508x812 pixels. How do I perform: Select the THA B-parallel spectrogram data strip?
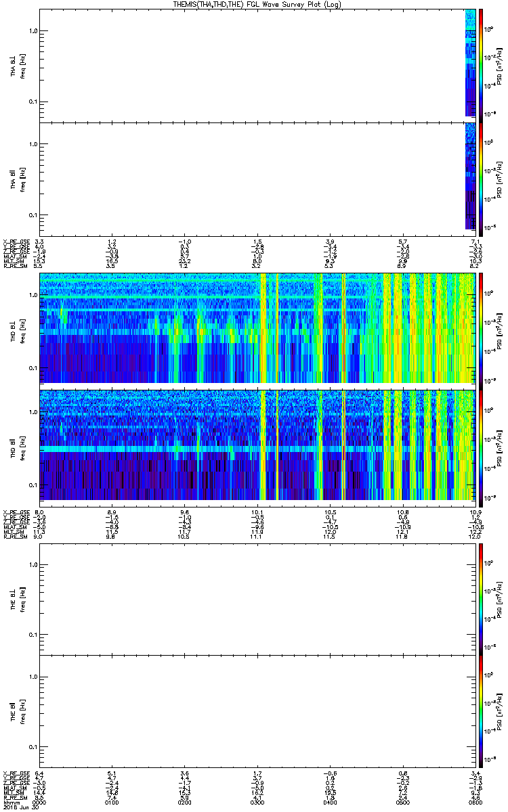click(471, 176)
